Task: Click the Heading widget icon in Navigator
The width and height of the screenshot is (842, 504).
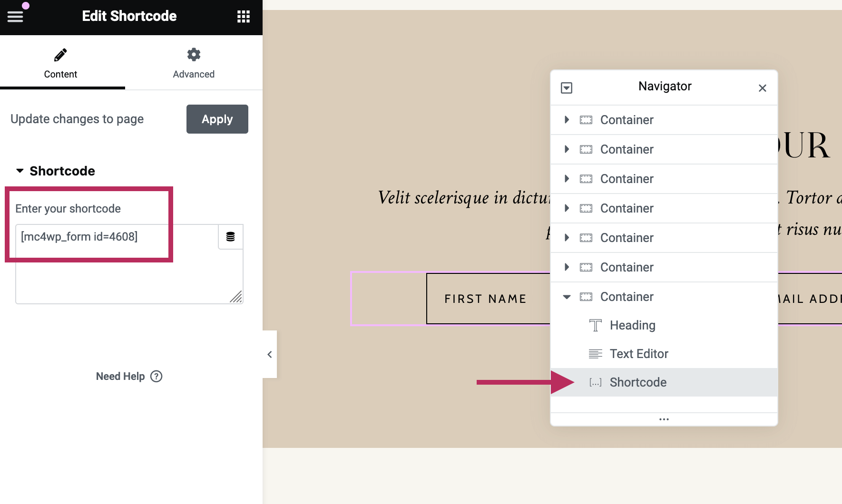Action: [x=595, y=325]
